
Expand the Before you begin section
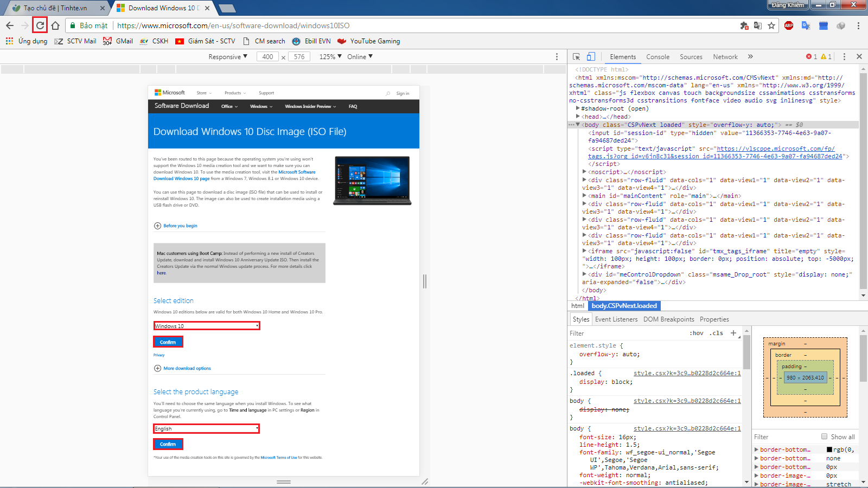click(176, 226)
